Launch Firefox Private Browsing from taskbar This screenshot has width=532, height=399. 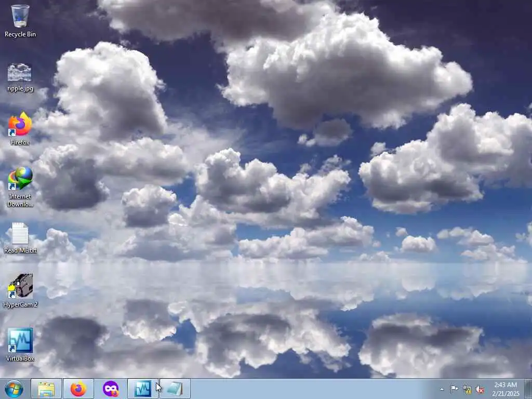click(x=111, y=389)
